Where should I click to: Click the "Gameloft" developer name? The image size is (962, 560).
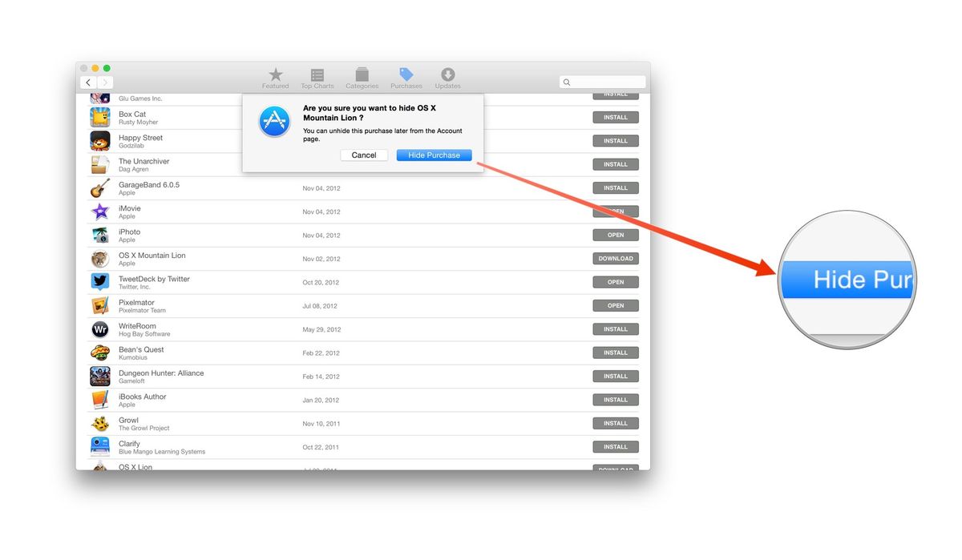tap(131, 381)
